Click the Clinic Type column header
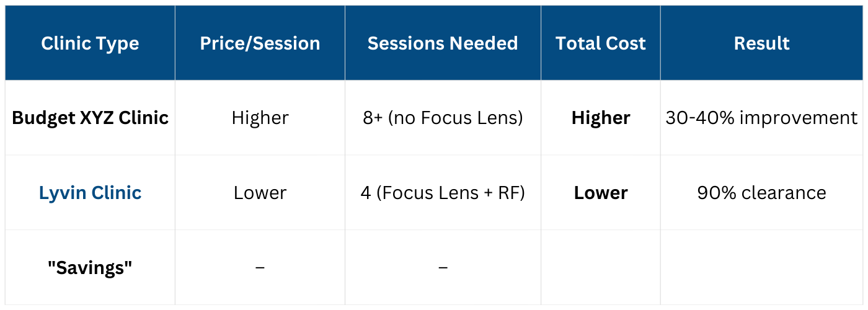 90,43
